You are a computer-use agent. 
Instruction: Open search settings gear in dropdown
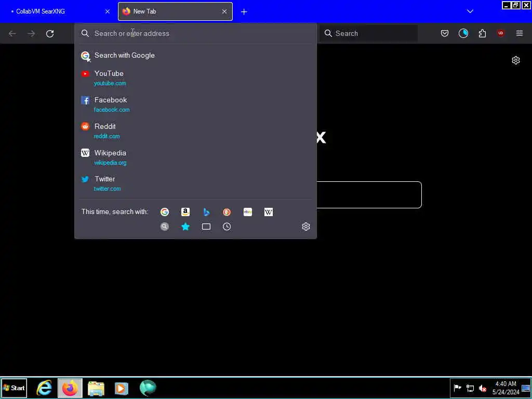coord(305,227)
